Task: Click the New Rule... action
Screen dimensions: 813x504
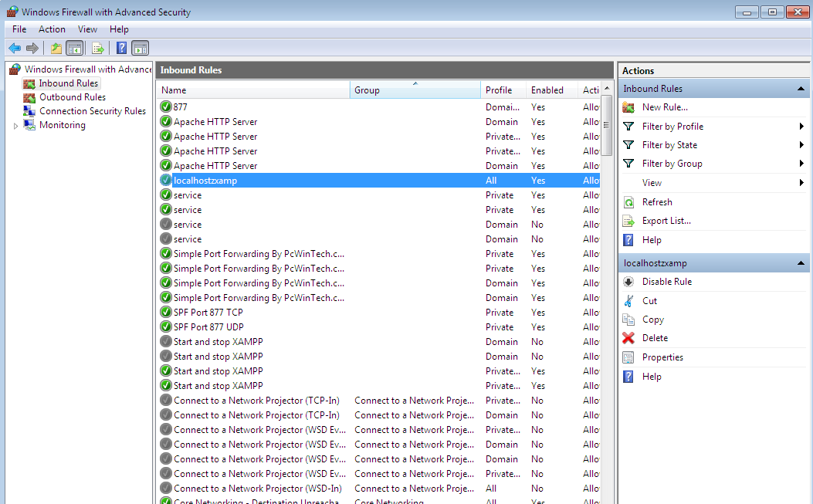Action: tap(665, 107)
